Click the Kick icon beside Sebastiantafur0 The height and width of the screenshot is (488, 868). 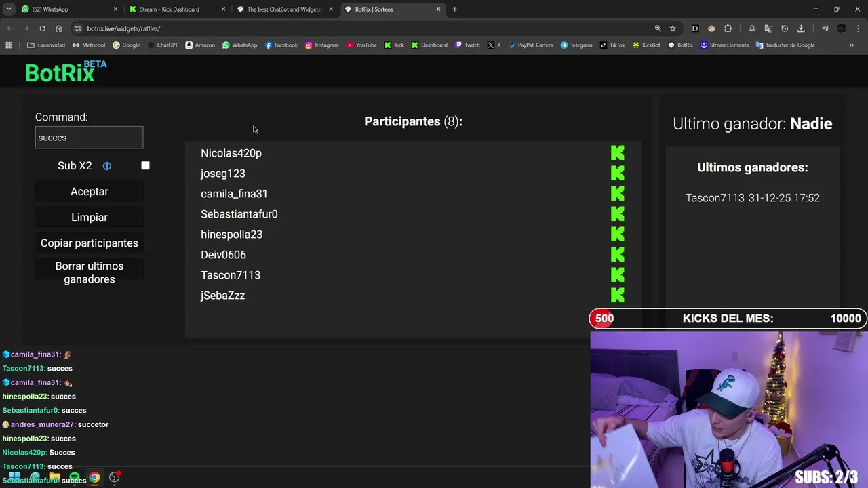click(617, 214)
